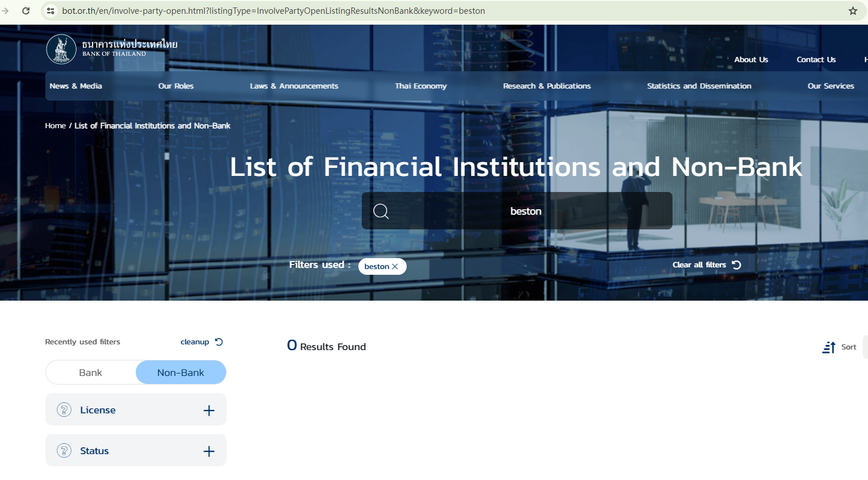This screenshot has width=868, height=480.
Task: Open the Our Services menu
Action: [831, 86]
